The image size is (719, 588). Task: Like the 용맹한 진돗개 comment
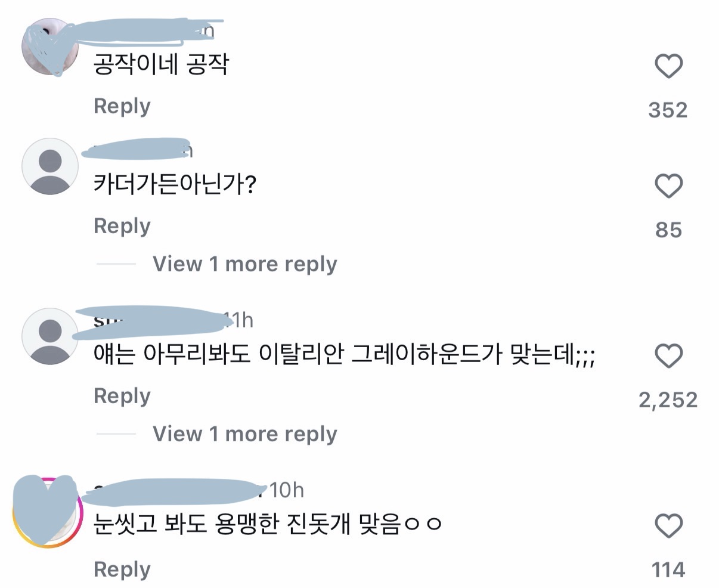tap(668, 526)
